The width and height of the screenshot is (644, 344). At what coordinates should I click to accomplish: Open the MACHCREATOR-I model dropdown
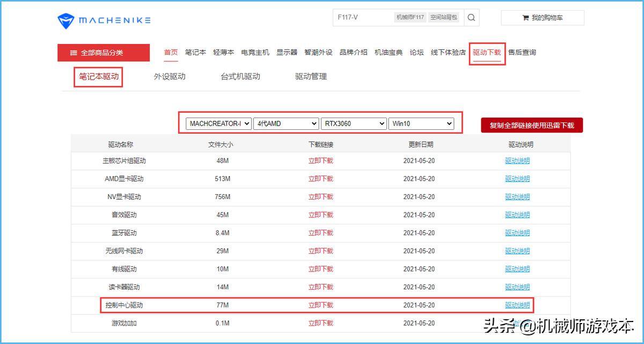point(217,123)
